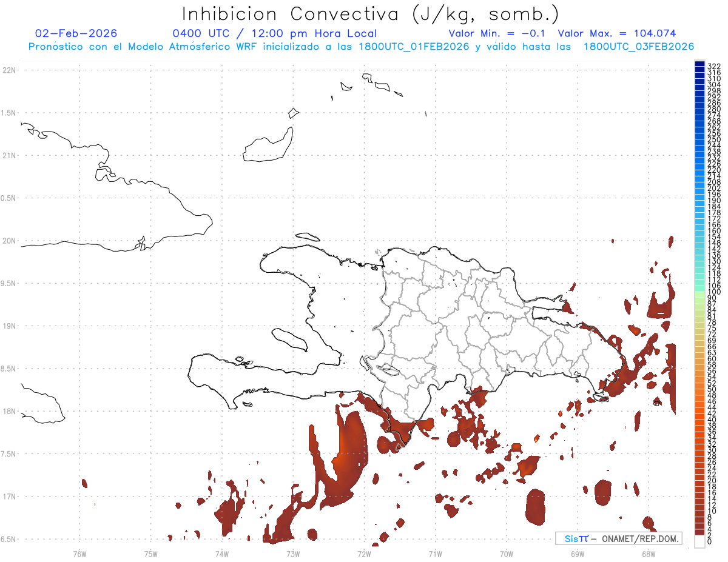Viewport: 728px width, 562px height.
Task: Click the "74W" longitude label
Action: [x=221, y=554]
